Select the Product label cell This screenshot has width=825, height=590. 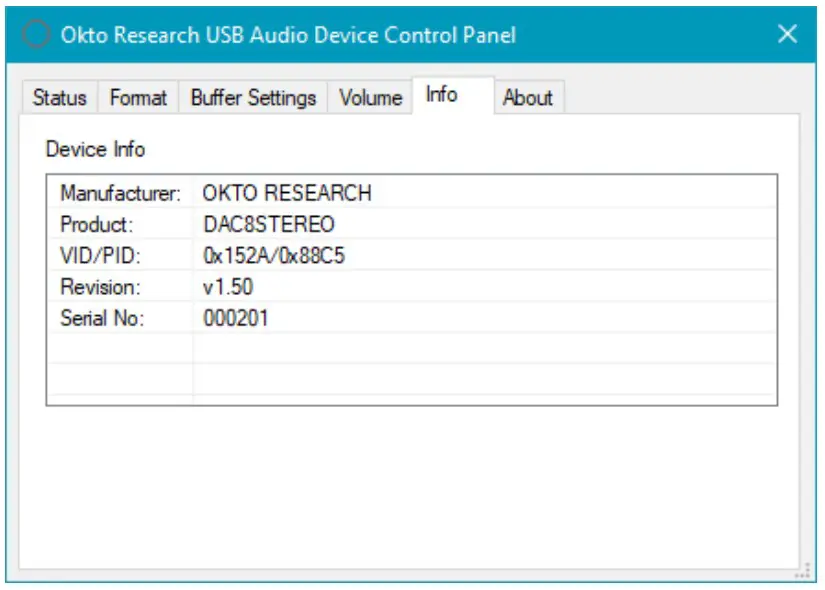tap(96, 225)
